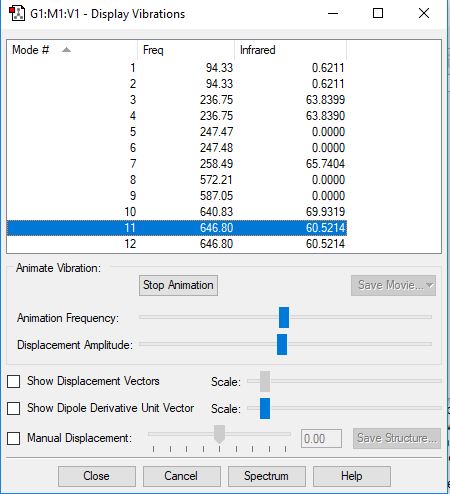Enable Show Displacement Vectors checkbox
Image resolution: width=450 pixels, height=494 pixels.
coord(14,381)
